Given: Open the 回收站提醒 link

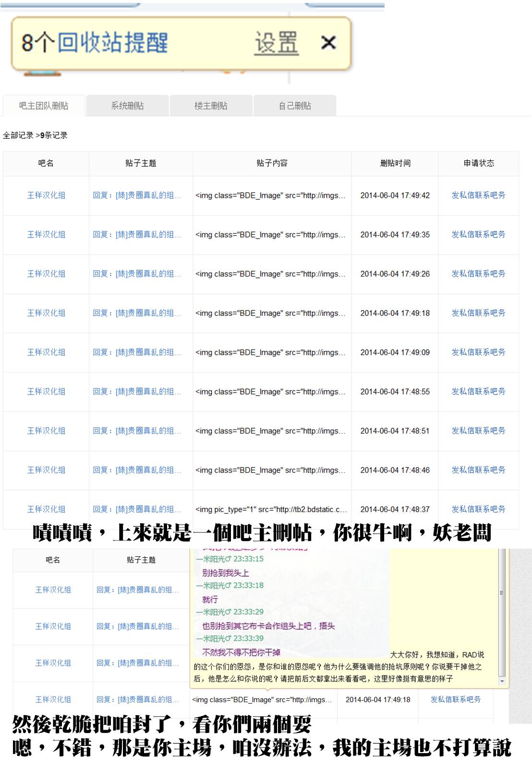Looking at the screenshot, I should click(113, 43).
